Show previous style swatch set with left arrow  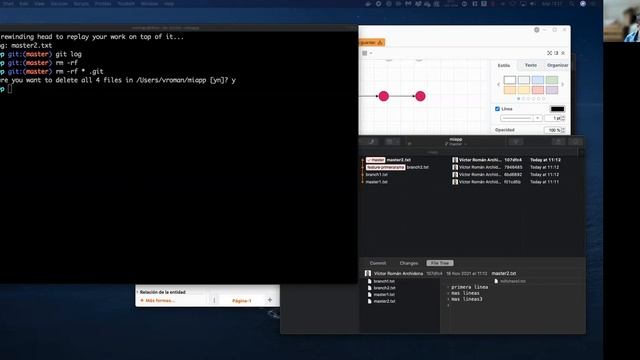click(x=498, y=84)
